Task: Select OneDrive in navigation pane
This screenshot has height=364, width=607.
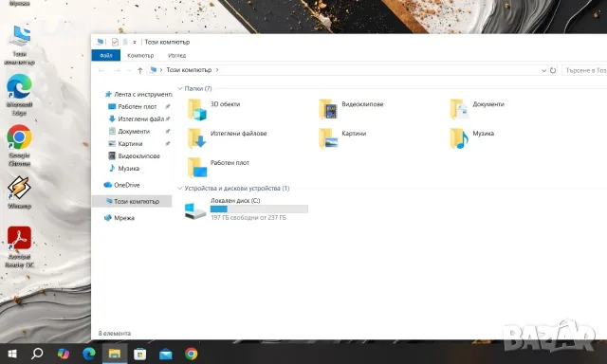Action: coord(121,185)
